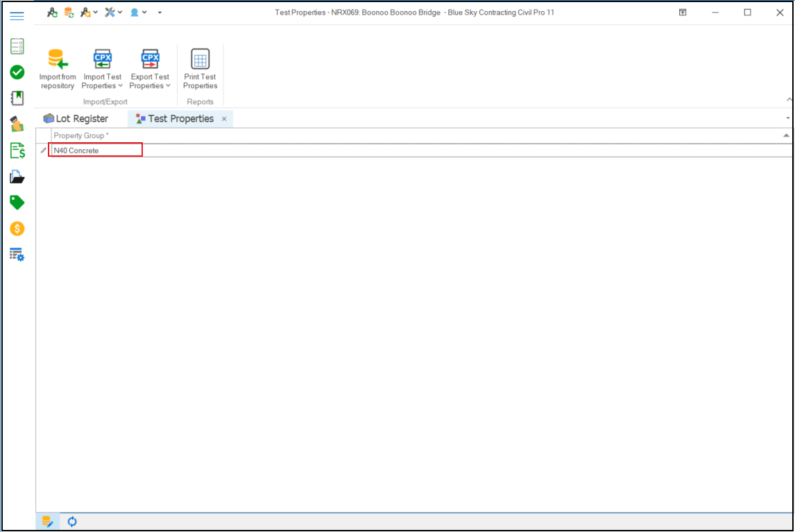Screen dimensions: 795x532
Task: Switch to the Lot Register tab
Action: [76, 119]
